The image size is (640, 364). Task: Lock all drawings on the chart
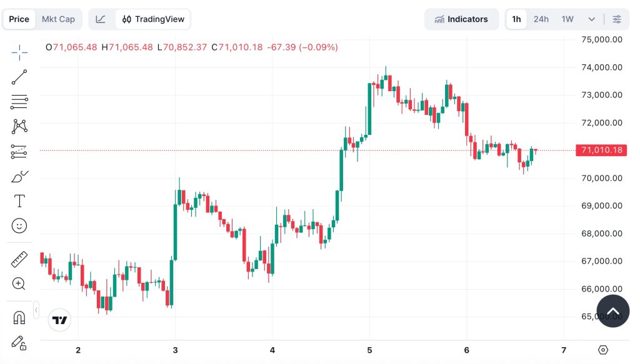(19, 343)
